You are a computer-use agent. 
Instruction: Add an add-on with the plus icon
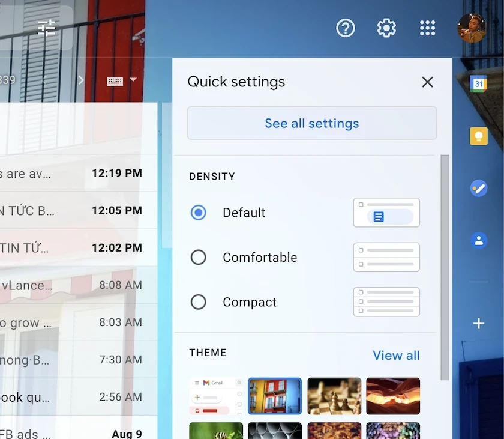(478, 324)
